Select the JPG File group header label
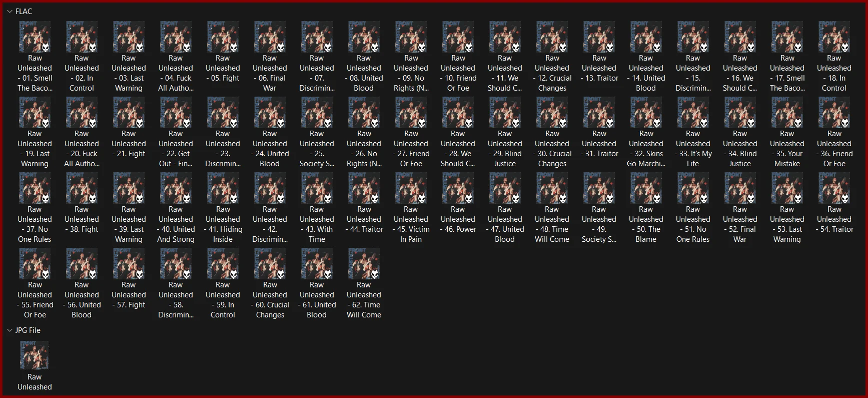868x398 pixels. coord(28,330)
